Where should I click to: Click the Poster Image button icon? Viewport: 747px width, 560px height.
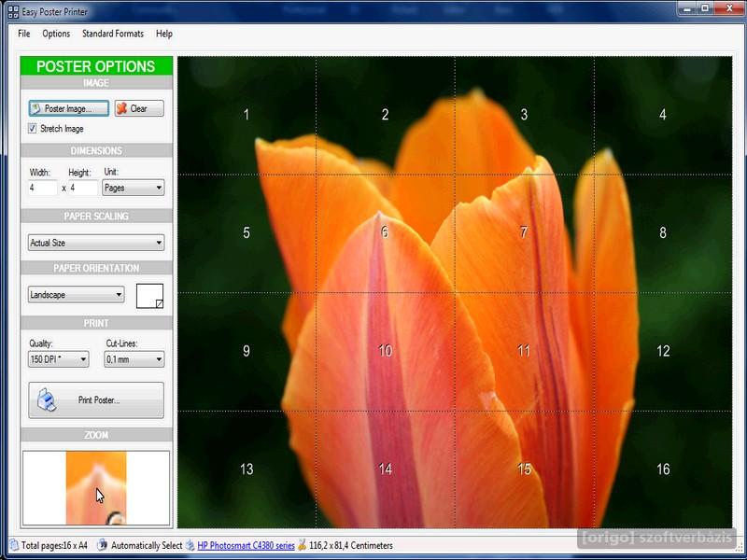(35, 108)
